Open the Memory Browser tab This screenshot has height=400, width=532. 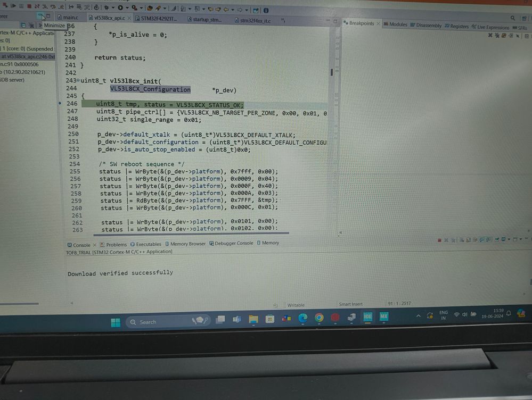pos(185,244)
